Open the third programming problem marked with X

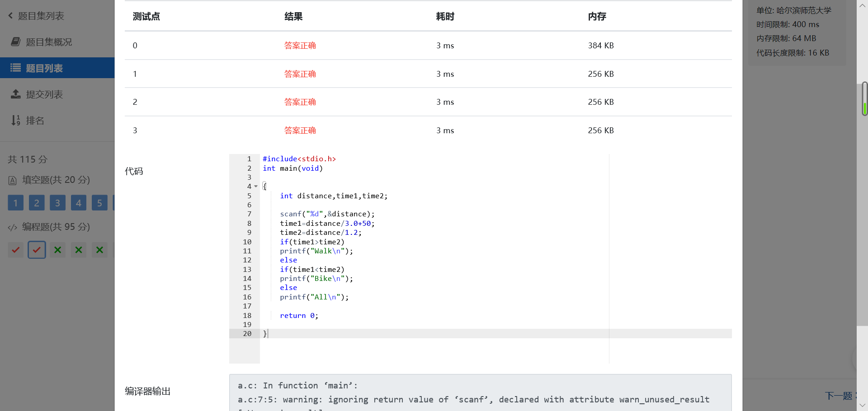tap(58, 250)
